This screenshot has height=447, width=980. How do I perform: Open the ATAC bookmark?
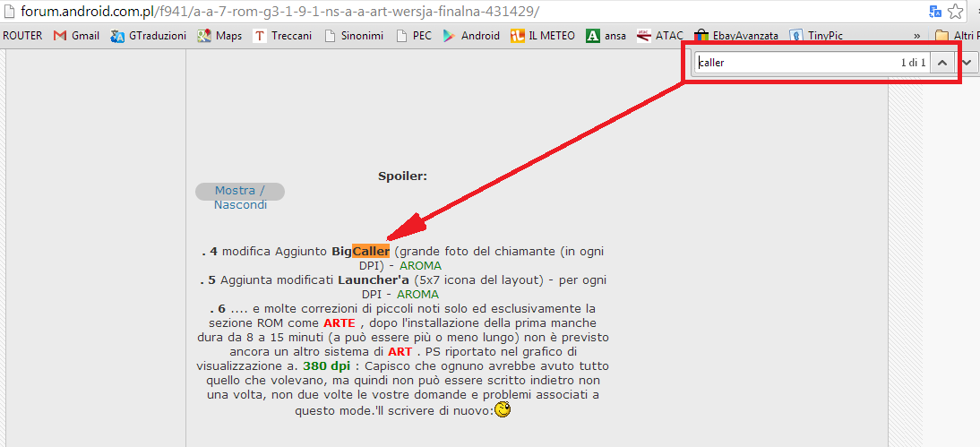(660, 36)
